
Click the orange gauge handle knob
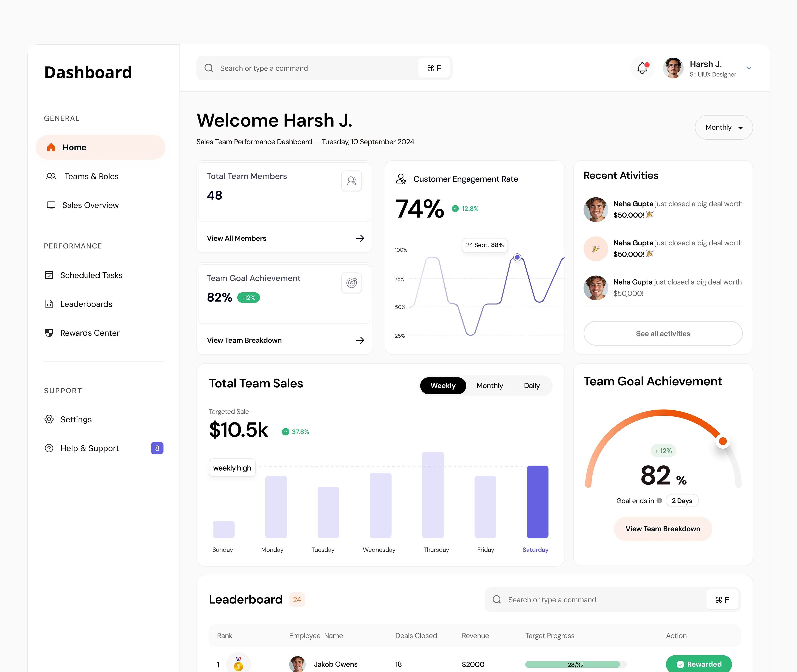tap(723, 441)
